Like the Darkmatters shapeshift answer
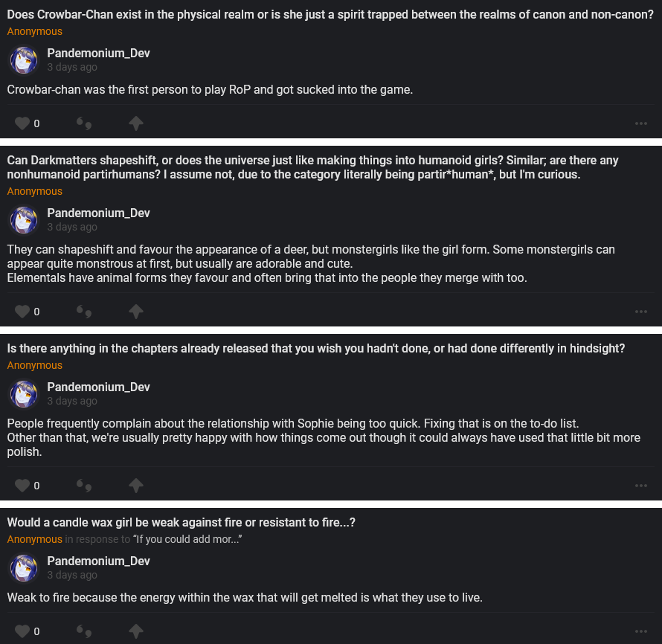 point(22,312)
